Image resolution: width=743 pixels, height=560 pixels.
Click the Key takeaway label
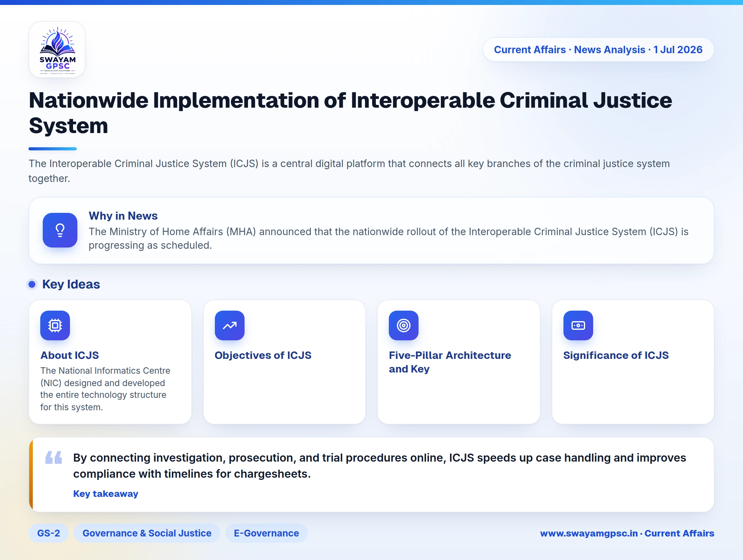click(106, 493)
